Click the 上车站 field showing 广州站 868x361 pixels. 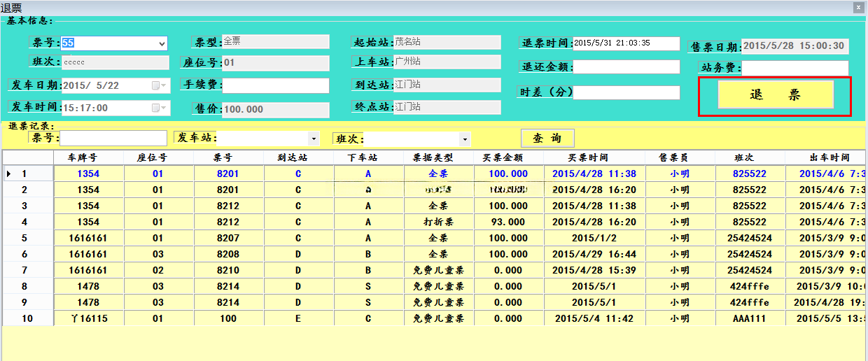coord(447,62)
